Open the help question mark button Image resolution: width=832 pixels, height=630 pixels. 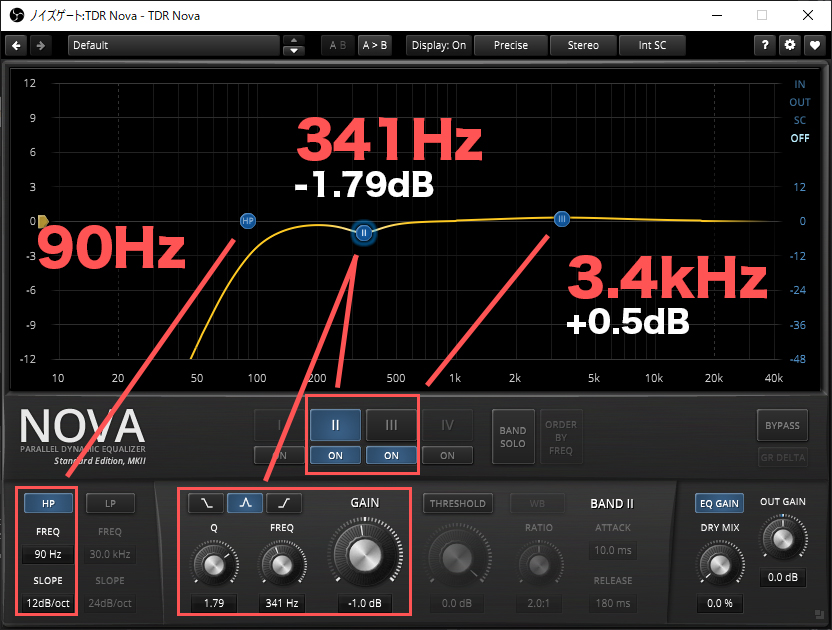pos(765,46)
